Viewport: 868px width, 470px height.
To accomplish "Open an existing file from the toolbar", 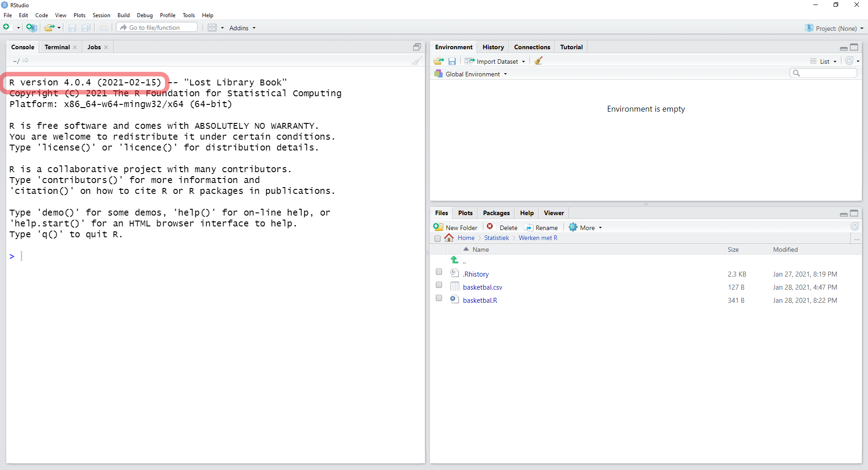I will [x=50, y=28].
